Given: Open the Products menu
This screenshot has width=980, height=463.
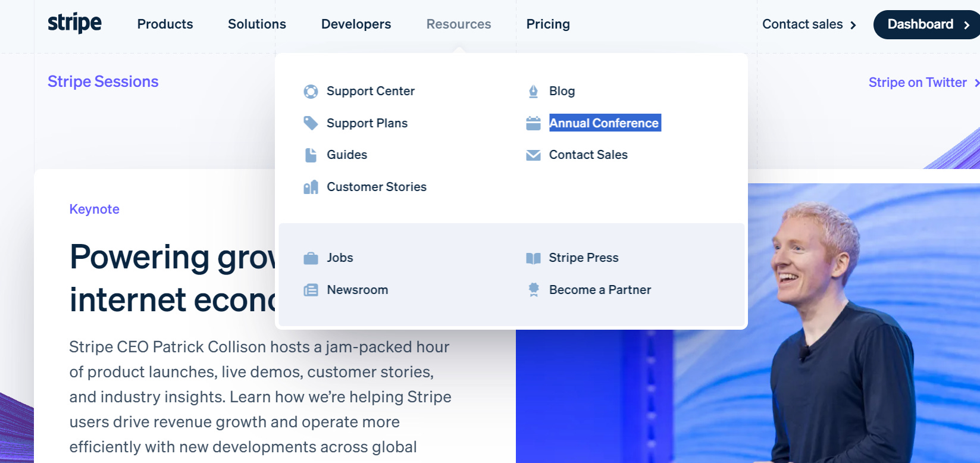Looking at the screenshot, I should point(165,24).
